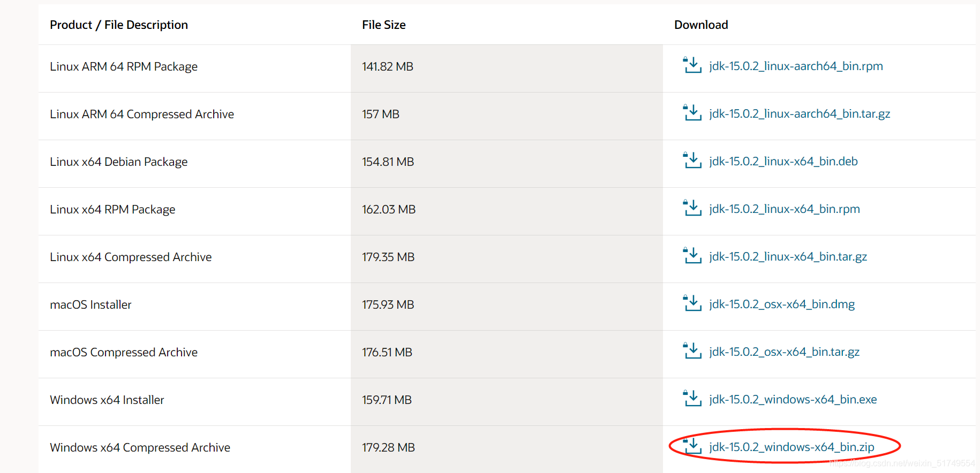Image resolution: width=980 pixels, height=473 pixels.
Task: Click download icon for jdk-15.0.2_linux-x64_bin.tar.gz
Action: tap(692, 256)
